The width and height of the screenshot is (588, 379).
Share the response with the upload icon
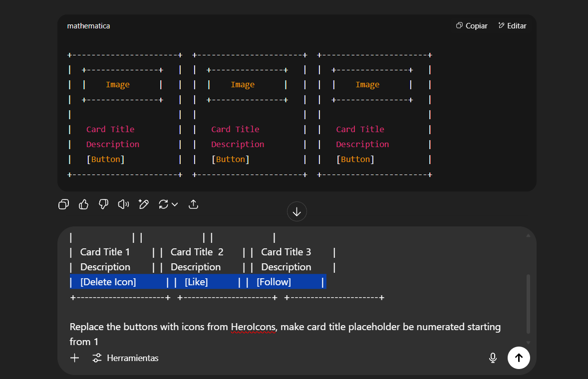coord(193,204)
